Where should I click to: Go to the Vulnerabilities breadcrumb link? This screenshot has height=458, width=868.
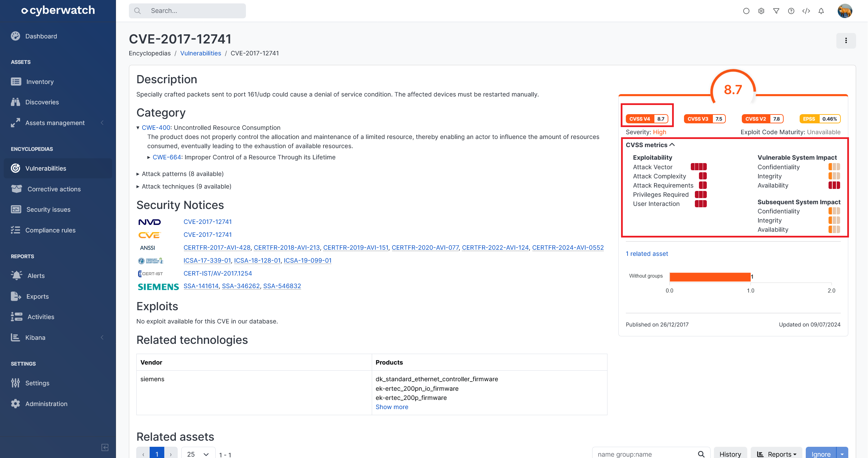pyautogui.click(x=201, y=53)
